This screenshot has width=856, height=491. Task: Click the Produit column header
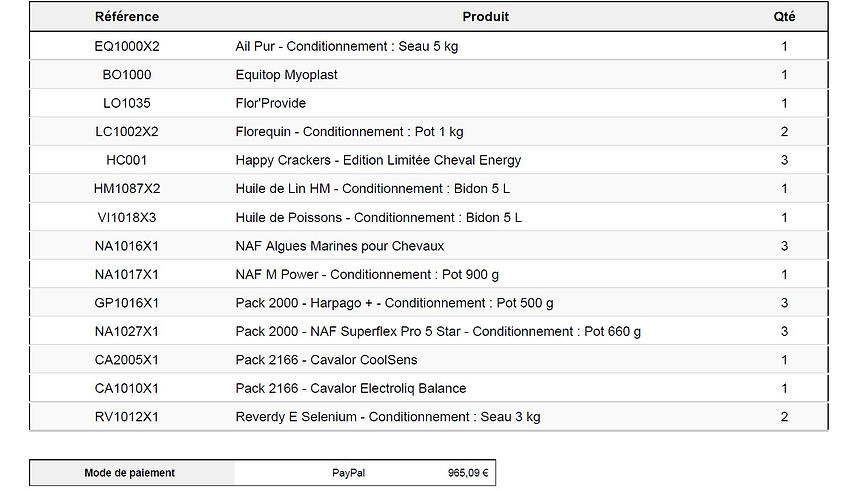485,17
